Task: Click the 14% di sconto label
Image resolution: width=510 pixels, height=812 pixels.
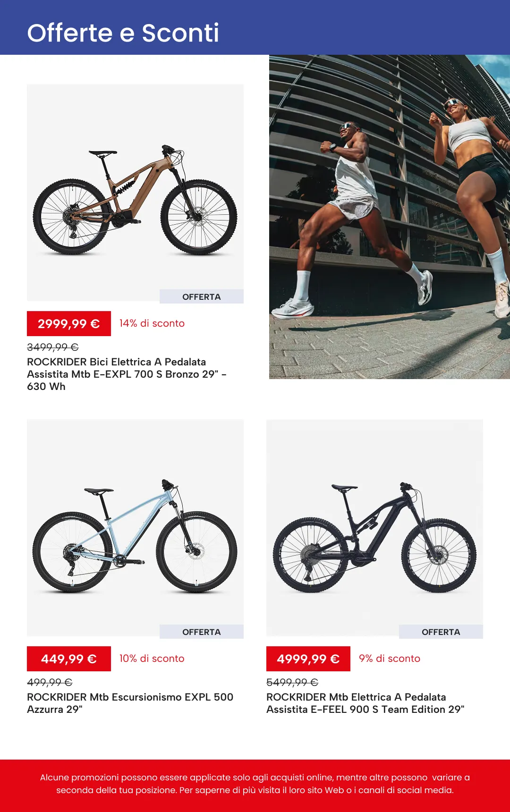Action: pos(152,323)
